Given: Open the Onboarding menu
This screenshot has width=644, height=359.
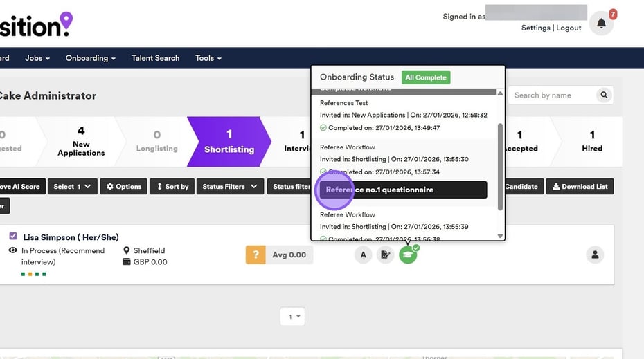Looking at the screenshot, I should point(90,58).
